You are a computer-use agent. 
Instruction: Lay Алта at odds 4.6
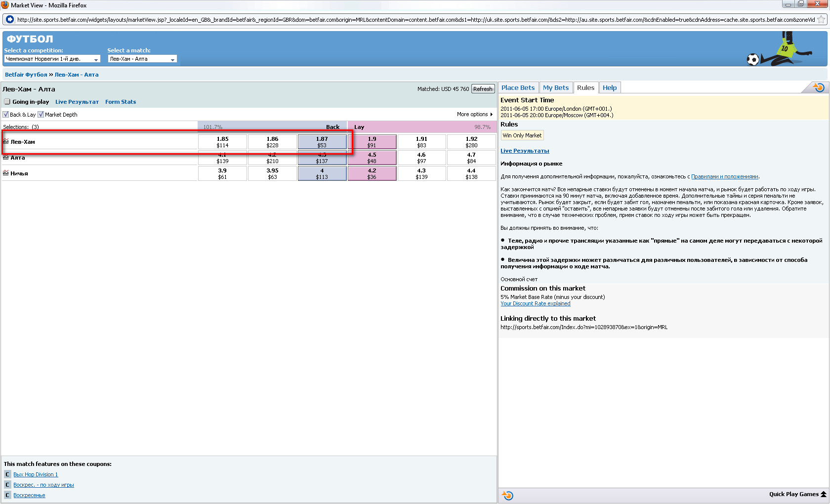[421, 158]
